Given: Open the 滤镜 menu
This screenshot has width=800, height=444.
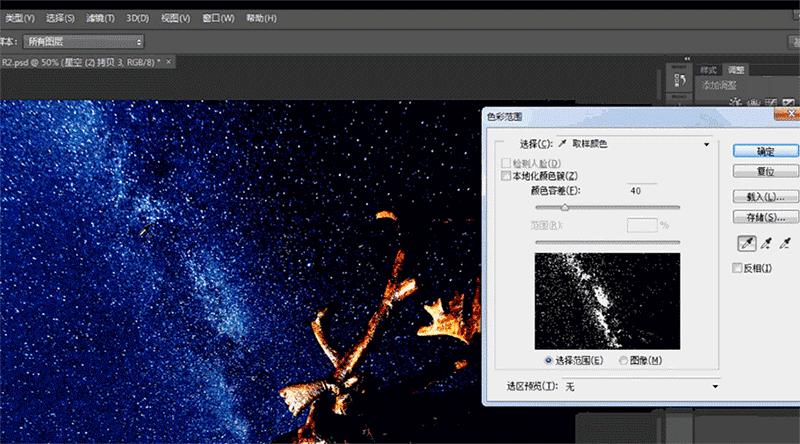Looking at the screenshot, I should [98, 18].
